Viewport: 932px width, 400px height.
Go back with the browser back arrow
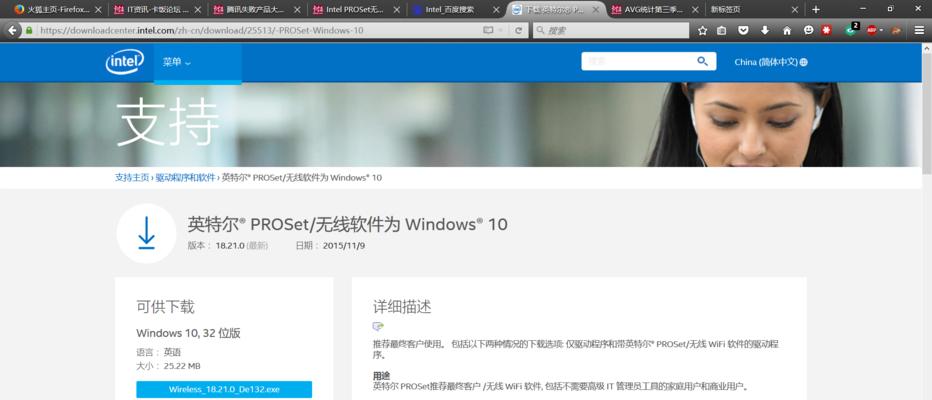(12, 30)
